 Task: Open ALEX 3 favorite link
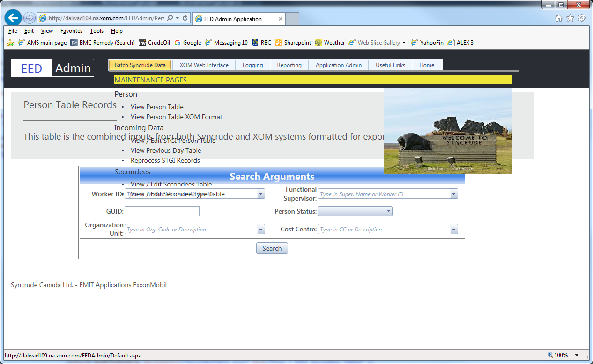coord(461,43)
